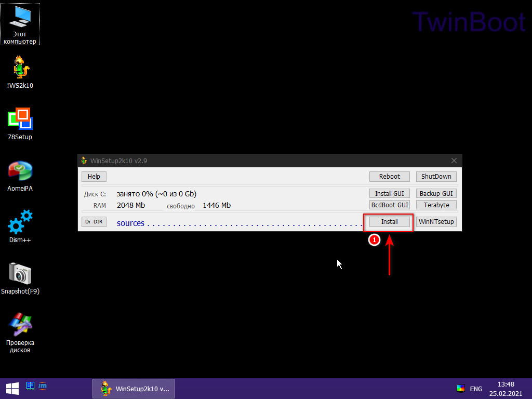The height and width of the screenshot is (399, 532).
Task: Switch the ENG input language indicator
Action: (476, 389)
